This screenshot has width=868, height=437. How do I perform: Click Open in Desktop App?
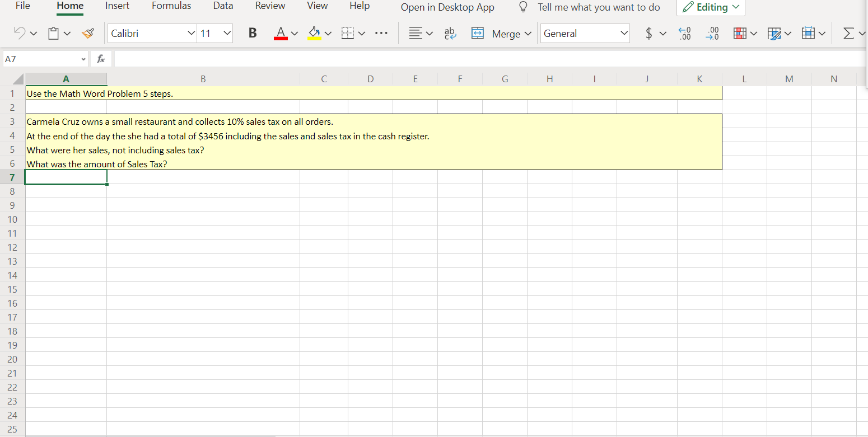tap(447, 7)
